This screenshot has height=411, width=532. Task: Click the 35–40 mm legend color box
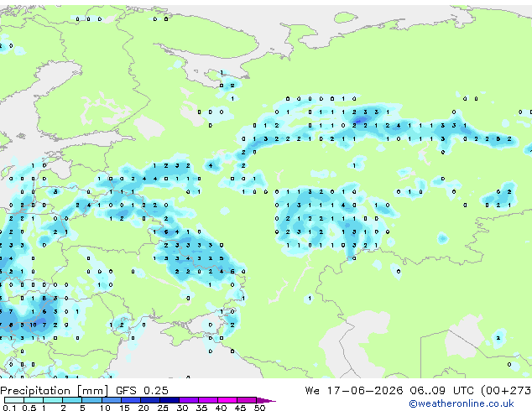(x=207, y=400)
